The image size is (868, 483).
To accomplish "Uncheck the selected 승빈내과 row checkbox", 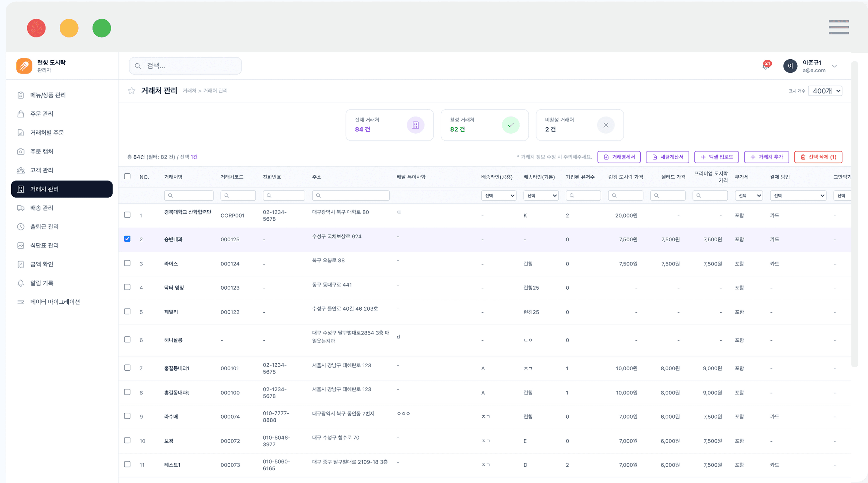I will 127,239.
